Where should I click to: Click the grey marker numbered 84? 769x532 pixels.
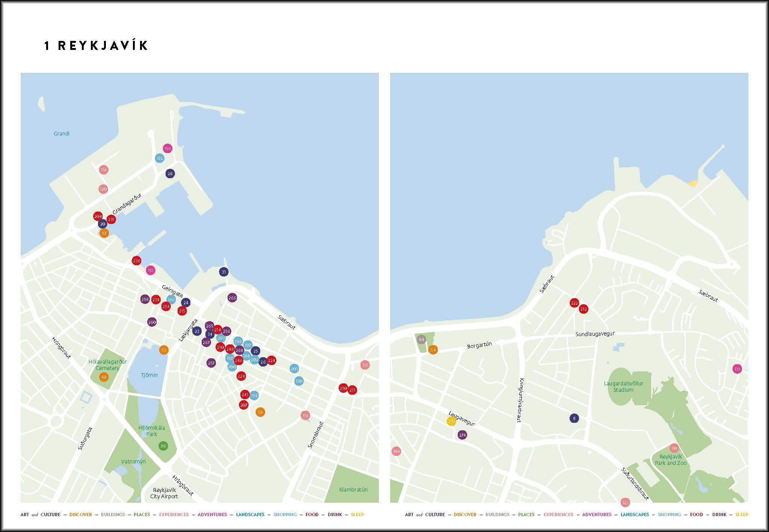click(x=421, y=340)
